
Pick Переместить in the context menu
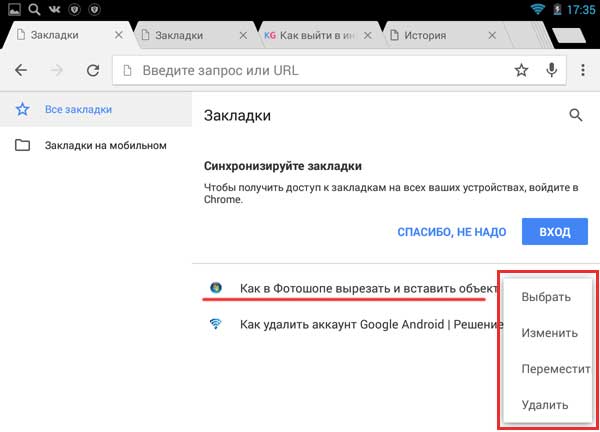552,369
